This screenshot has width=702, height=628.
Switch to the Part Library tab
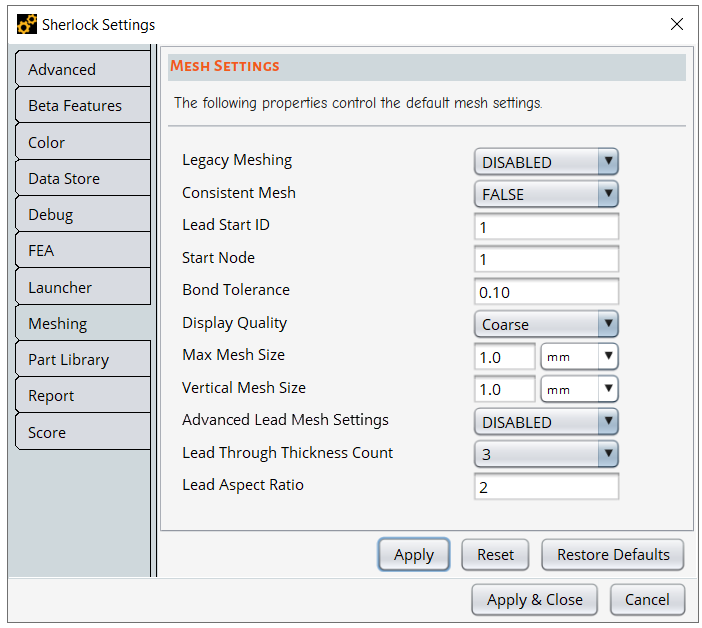(83, 359)
